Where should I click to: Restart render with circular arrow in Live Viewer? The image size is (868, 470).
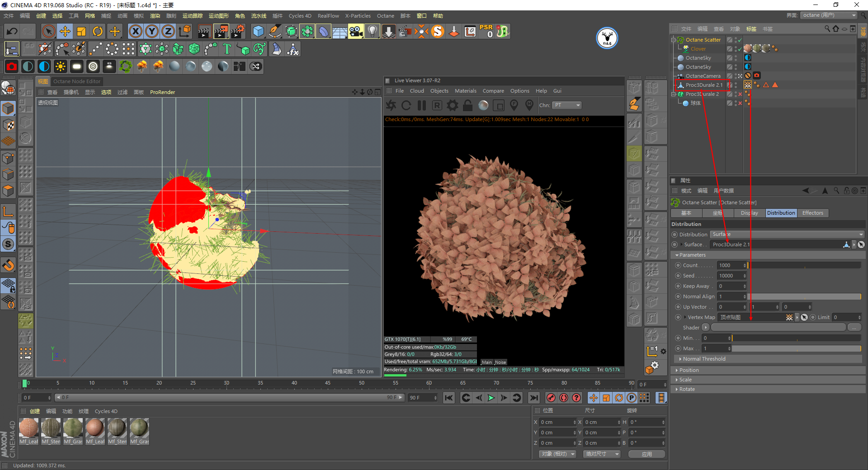coord(406,105)
